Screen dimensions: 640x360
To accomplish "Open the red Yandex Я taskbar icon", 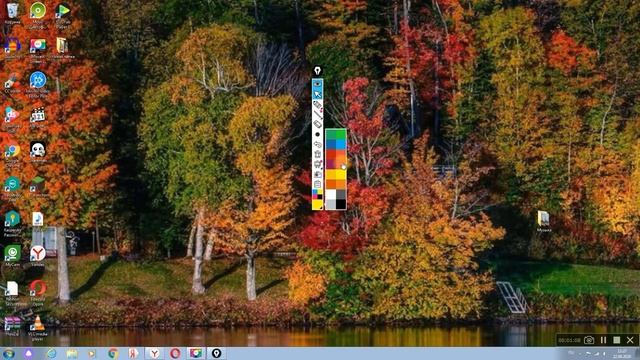I will click(133, 353).
